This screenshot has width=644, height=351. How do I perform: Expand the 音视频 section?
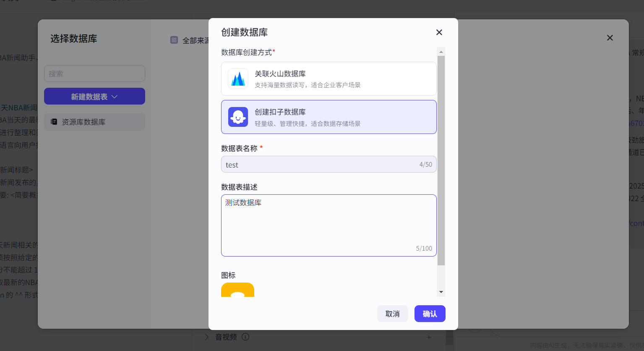[206, 337]
